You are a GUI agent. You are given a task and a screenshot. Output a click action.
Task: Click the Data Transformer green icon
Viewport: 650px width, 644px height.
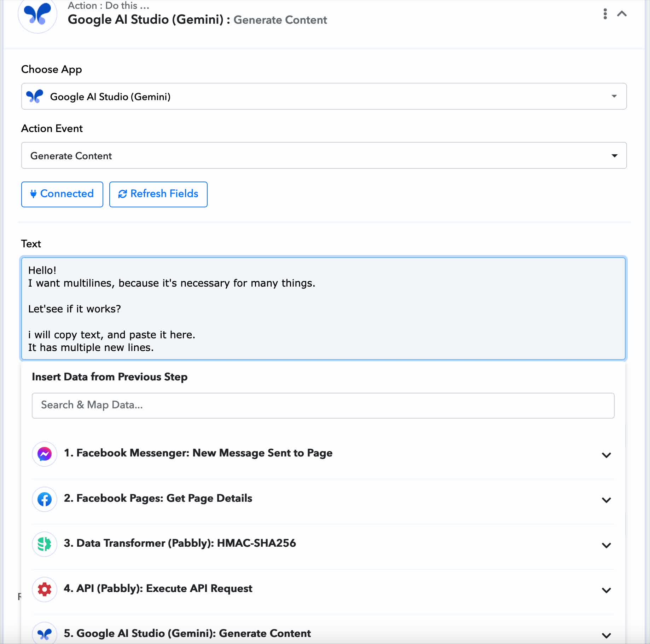tap(45, 544)
